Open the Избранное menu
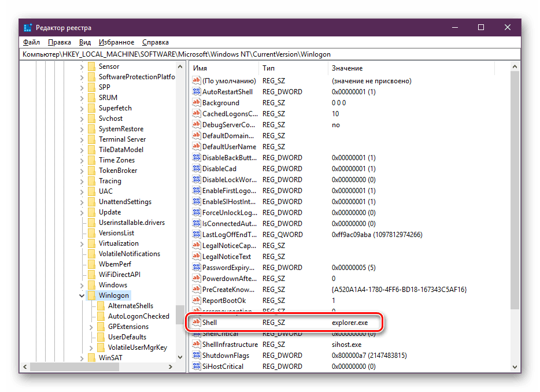 coord(116,42)
